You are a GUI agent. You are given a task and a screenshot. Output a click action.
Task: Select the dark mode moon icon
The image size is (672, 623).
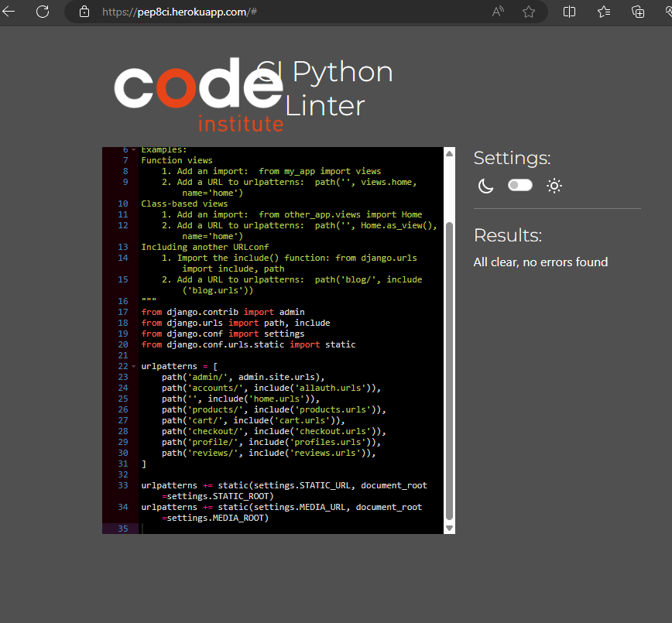click(x=485, y=186)
